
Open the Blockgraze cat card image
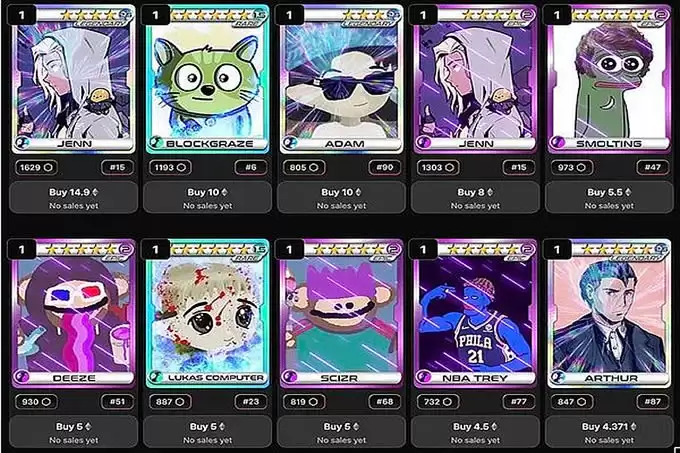[x=207, y=79]
